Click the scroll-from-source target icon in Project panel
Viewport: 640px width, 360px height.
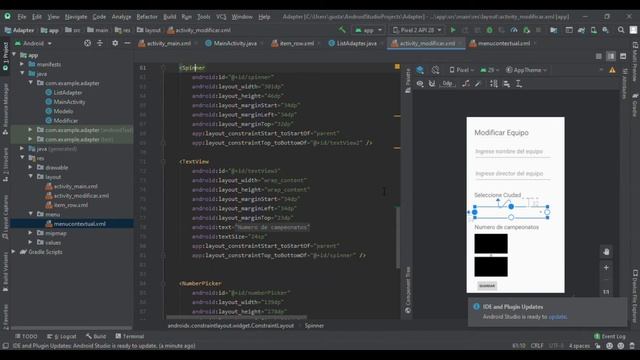click(x=87, y=43)
